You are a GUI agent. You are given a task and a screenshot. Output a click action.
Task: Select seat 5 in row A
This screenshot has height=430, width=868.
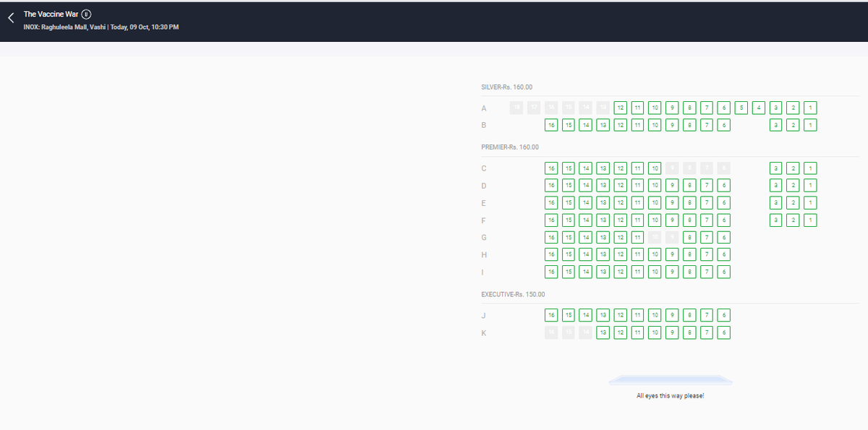coord(741,108)
